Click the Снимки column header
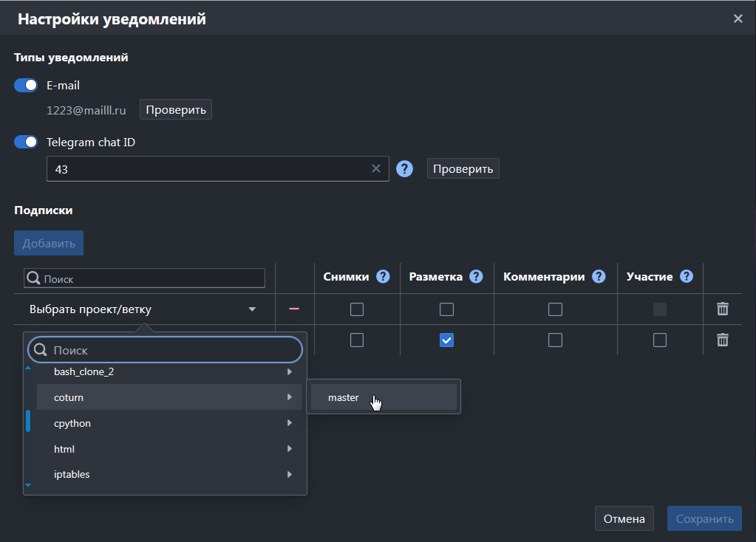The image size is (756, 542). [x=346, y=277]
